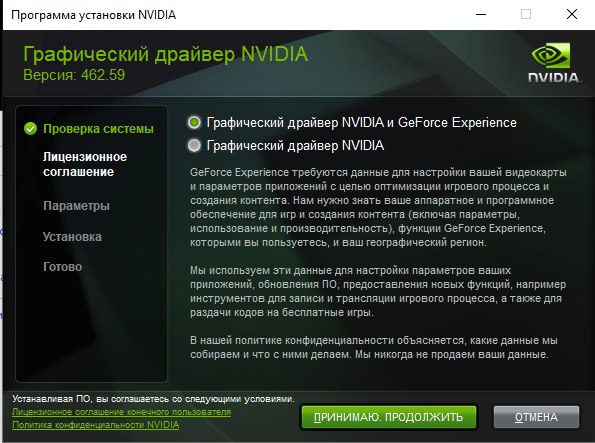Open Политика конфиденциальности NVIDIA link

point(96,425)
